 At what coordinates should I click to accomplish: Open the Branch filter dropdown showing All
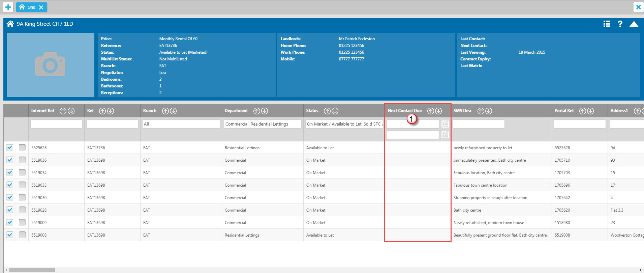181,124
